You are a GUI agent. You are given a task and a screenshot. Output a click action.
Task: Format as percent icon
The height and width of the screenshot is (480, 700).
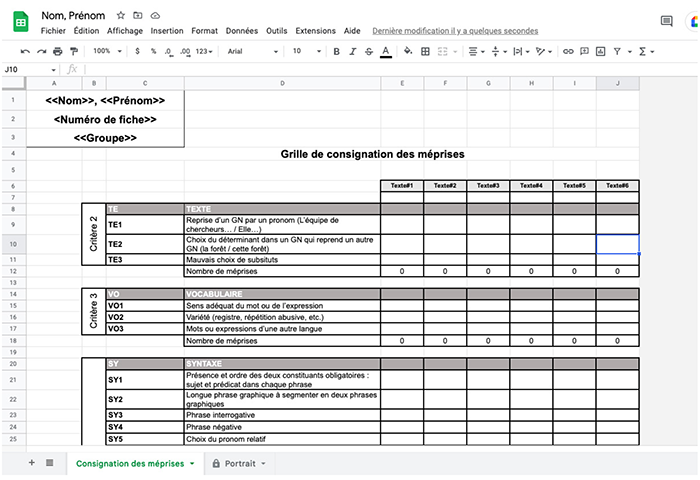[x=153, y=51]
